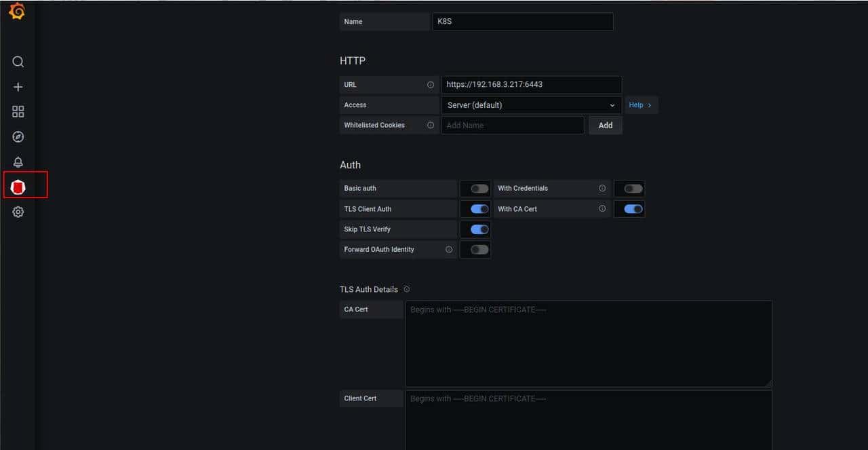
Task: Open the Explore compass icon
Action: (18, 137)
